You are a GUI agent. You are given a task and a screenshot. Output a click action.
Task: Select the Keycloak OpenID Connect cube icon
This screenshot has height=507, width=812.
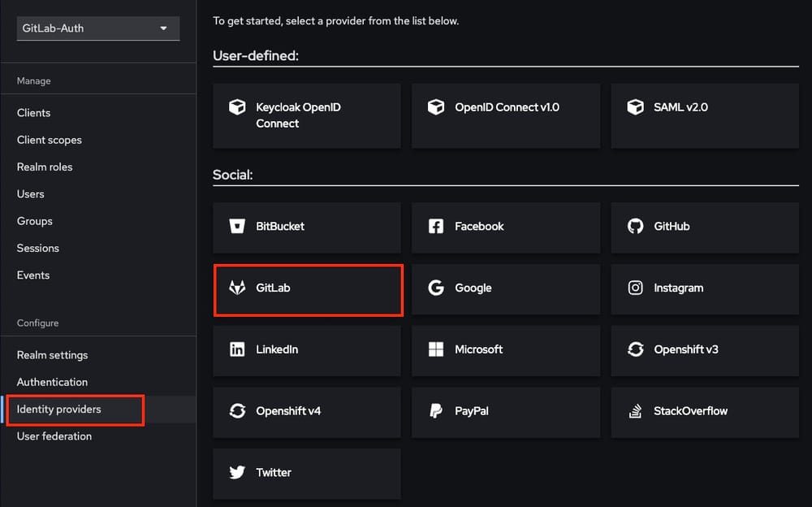[237, 106]
